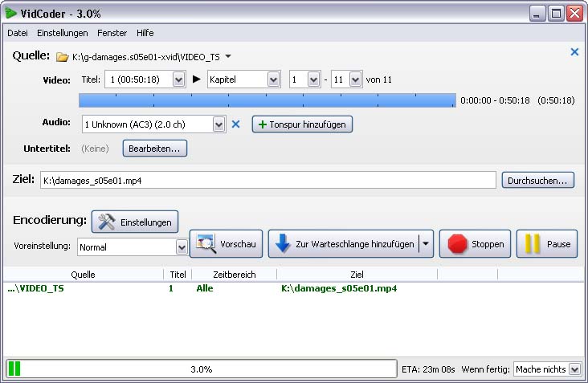
Task: Click K:\damages_s05e01.mp4 in queue
Action: click(339, 288)
